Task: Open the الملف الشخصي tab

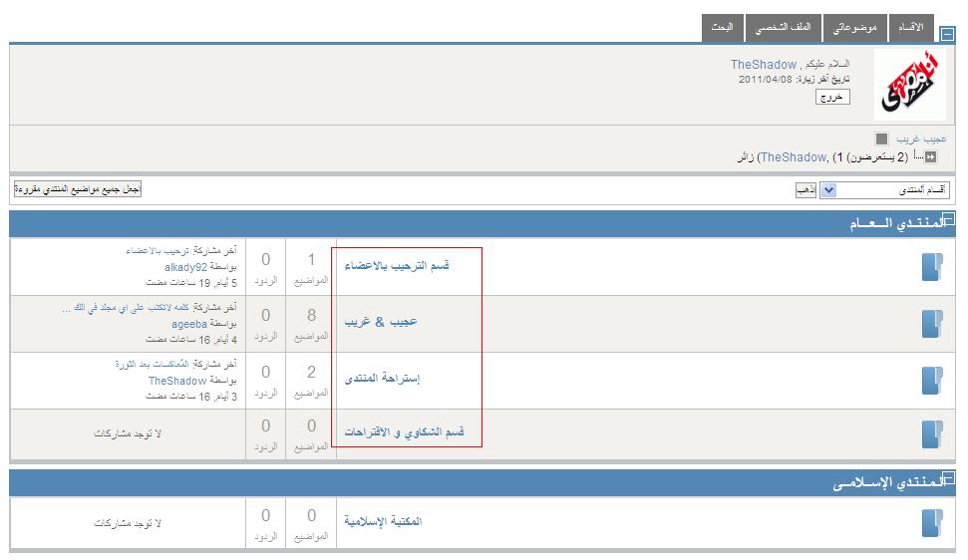Action: point(784,28)
